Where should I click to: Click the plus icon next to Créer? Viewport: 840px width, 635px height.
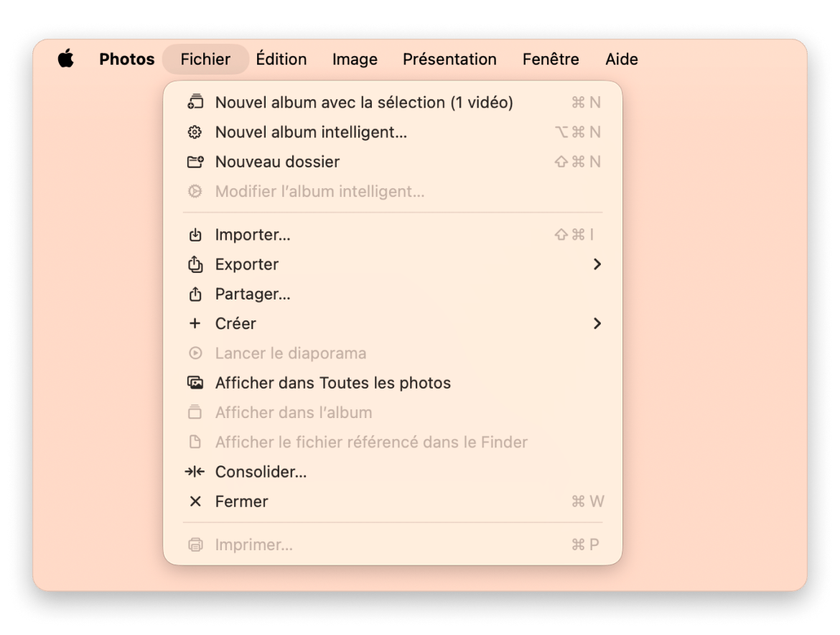pos(195,323)
